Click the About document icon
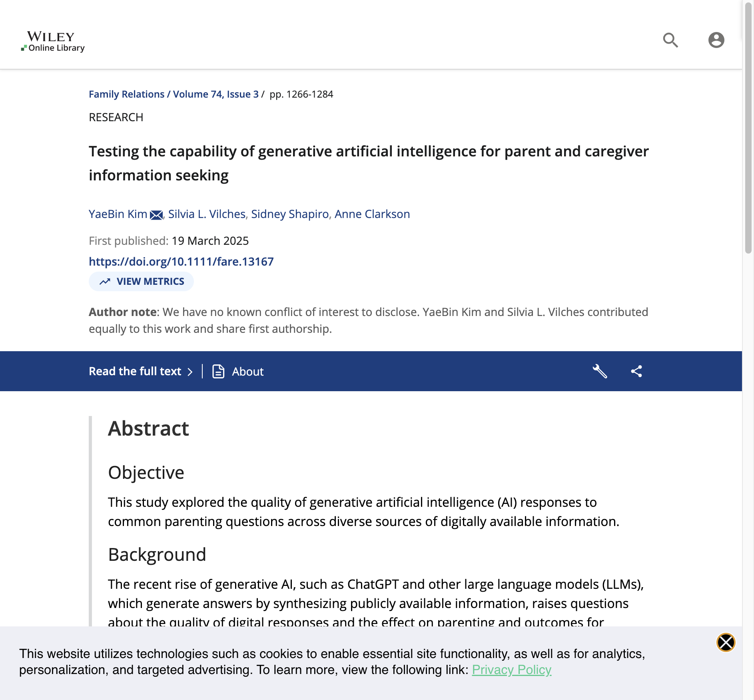This screenshot has height=700, width=754. tap(217, 371)
